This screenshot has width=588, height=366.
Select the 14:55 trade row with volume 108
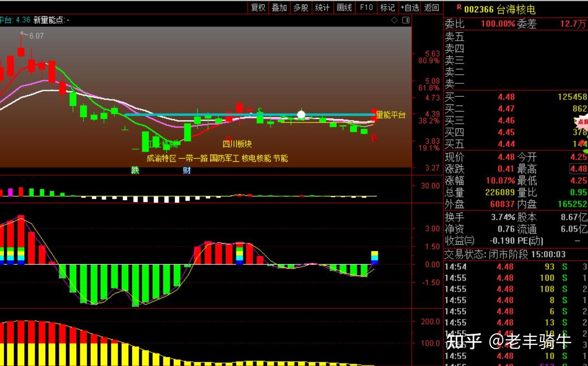coord(516,290)
